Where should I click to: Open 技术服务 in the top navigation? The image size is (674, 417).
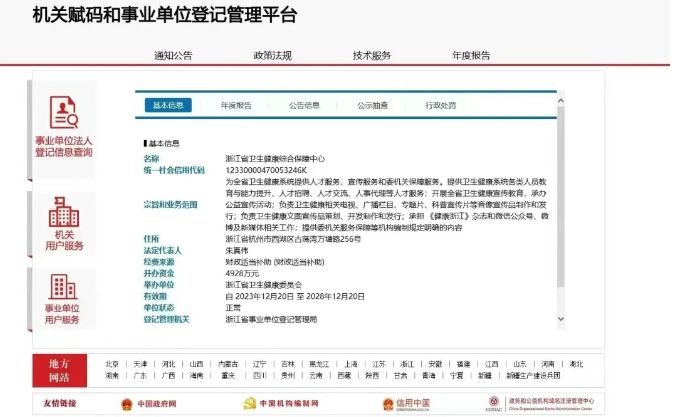tap(372, 55)
